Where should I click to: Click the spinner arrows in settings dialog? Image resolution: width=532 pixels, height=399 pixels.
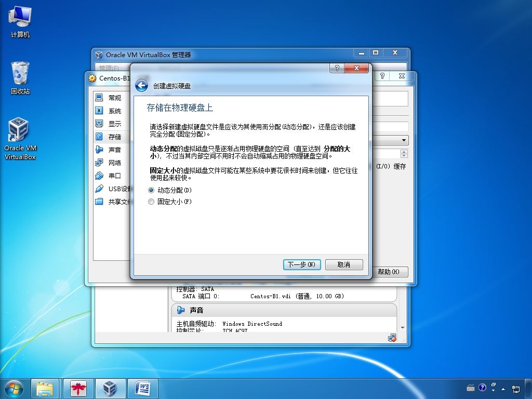pos(404,154)
